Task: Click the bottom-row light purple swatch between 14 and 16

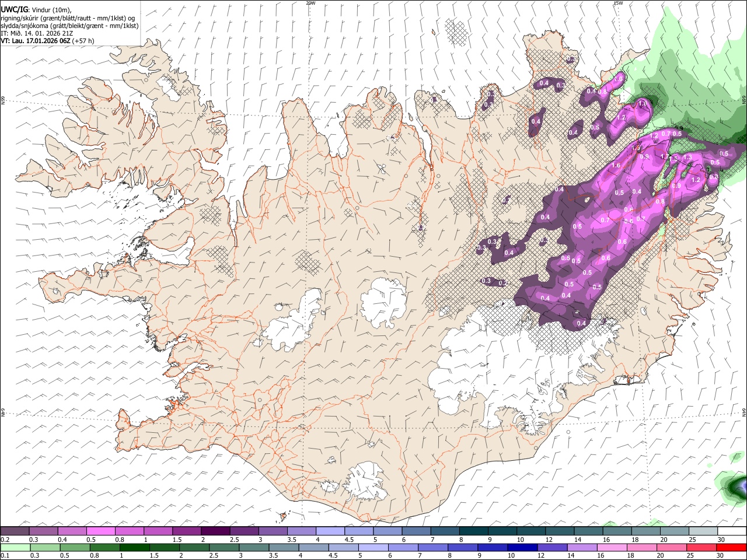Action: pos(582,547)
